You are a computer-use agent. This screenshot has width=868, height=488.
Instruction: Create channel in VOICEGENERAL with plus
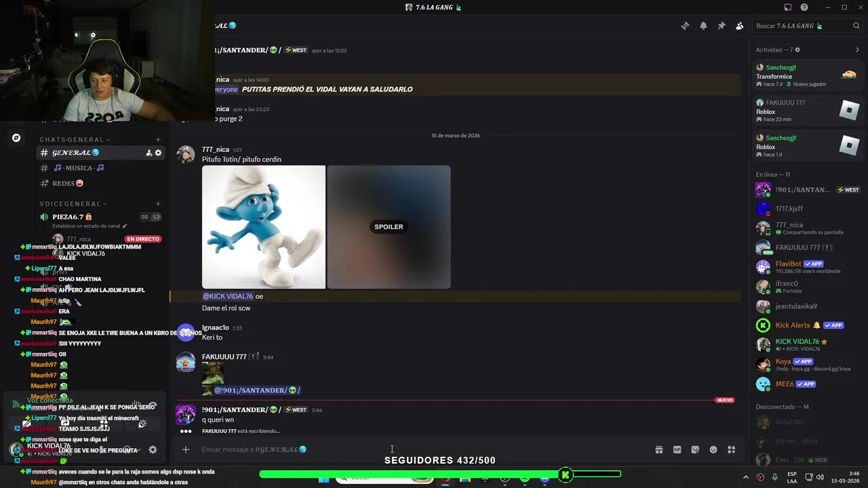point(158,203)
